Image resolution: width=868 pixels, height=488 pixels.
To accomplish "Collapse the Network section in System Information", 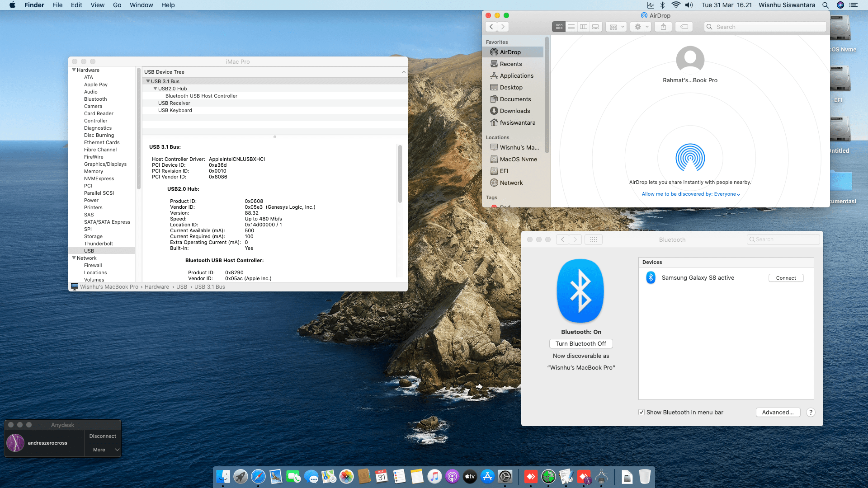I will pyautogui.click(x=74, y=258).
